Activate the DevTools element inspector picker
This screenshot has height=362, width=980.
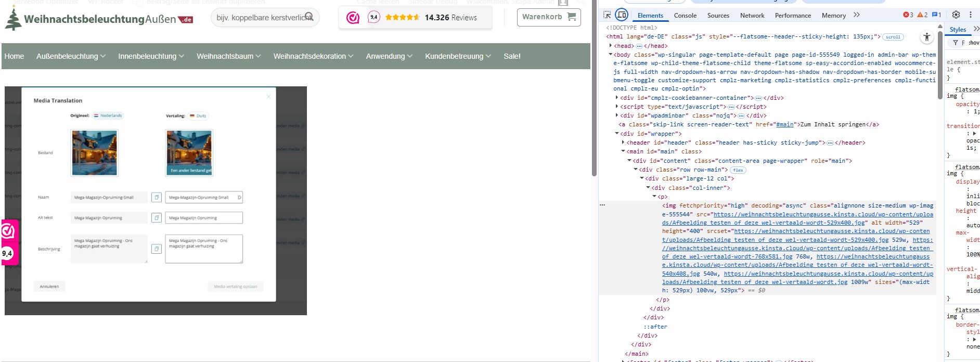[x=607, y=15]
